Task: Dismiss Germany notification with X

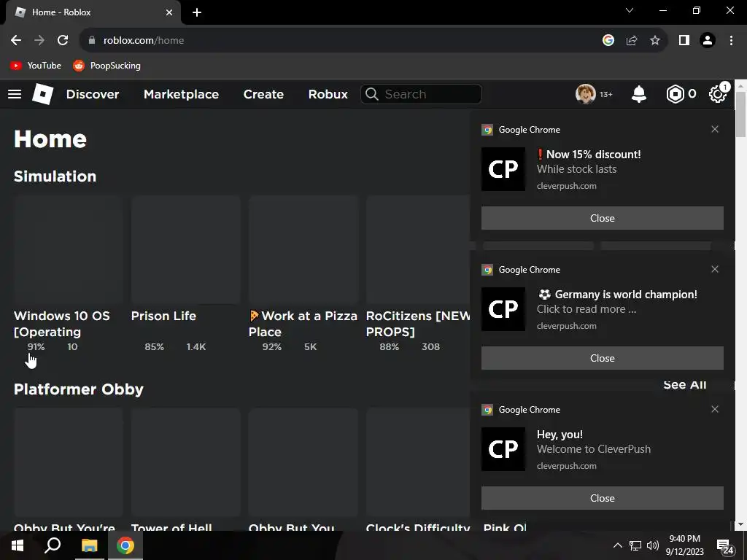Action: click(x=715, y=269)
